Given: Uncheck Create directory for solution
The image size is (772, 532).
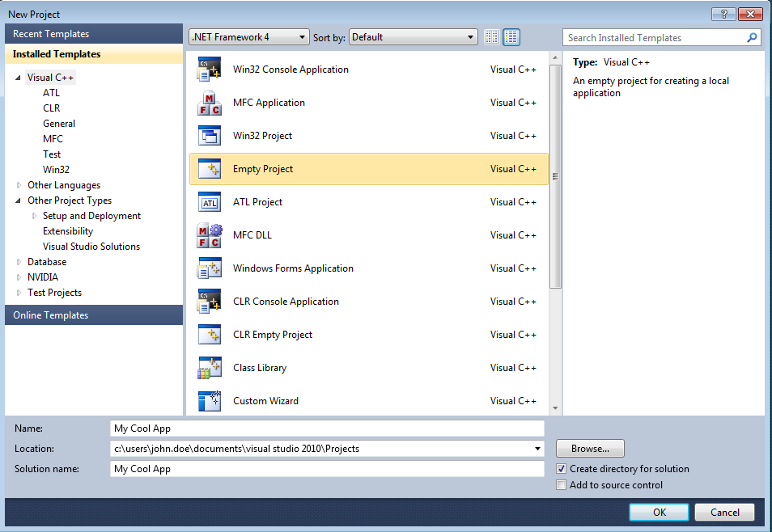Looking at the screenshot, I should (562, 469).
